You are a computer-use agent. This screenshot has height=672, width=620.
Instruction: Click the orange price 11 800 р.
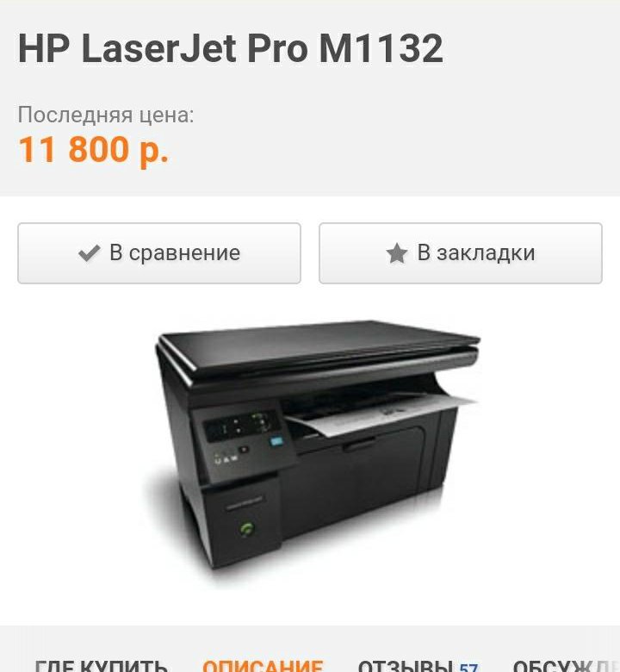pyautogui.click(x=93, y=149)
